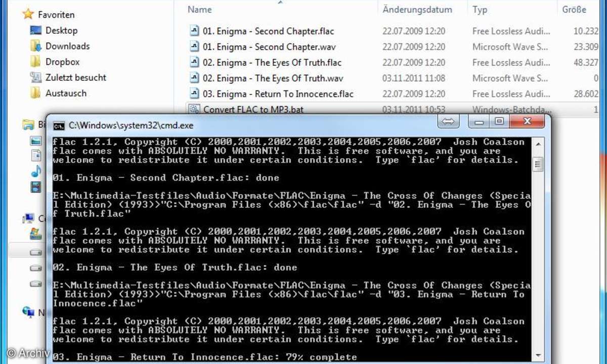
Task: Click the Dokumente library icon
Action: (x=35, y=156)
